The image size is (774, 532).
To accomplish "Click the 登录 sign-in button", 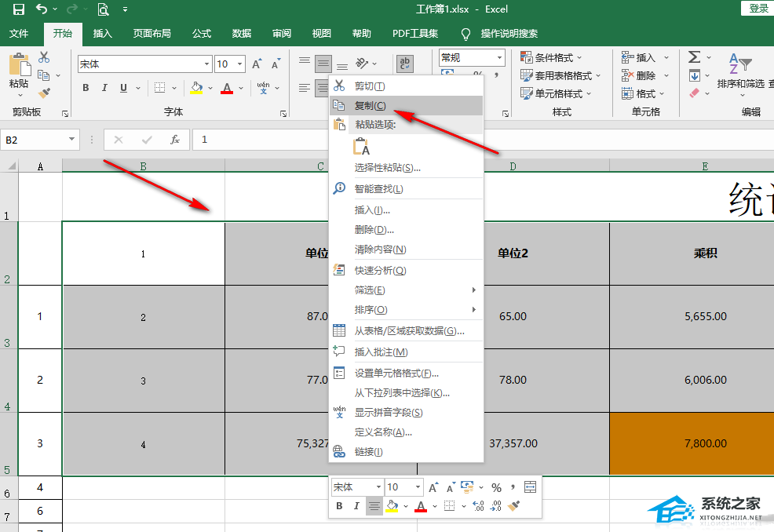I will point(758,9).
